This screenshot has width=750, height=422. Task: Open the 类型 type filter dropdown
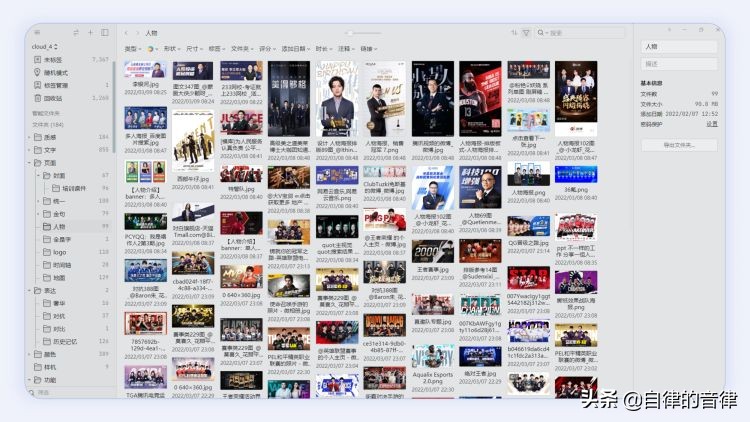point(131,48)
